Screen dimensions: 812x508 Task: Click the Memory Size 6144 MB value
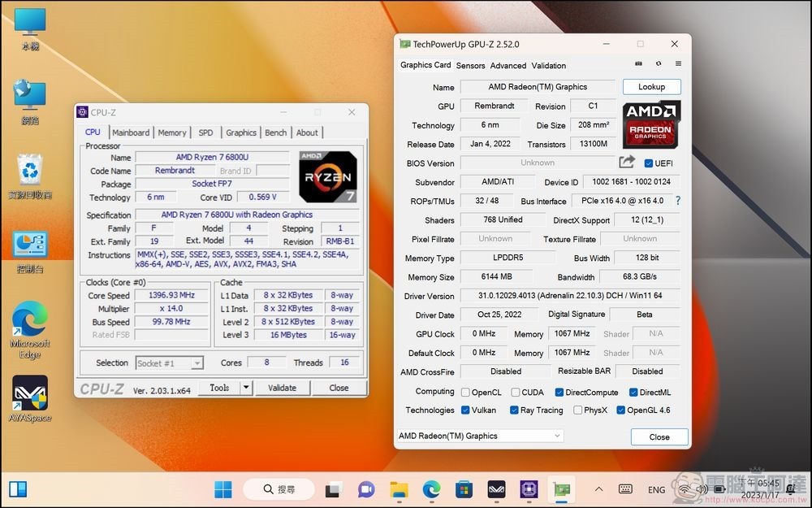(x=497, y=276)
